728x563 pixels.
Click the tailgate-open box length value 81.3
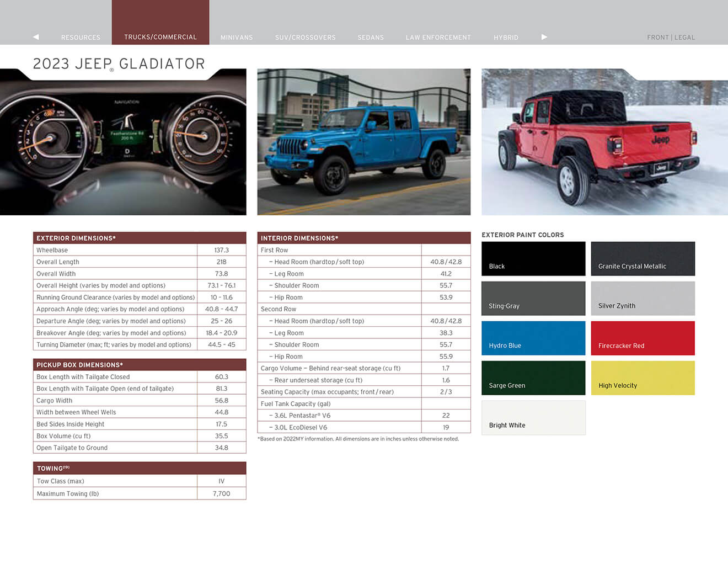point(222,389)
